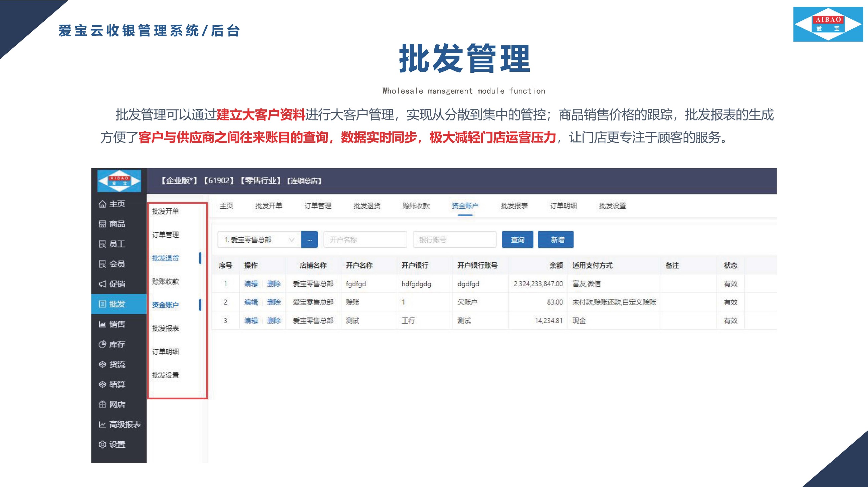Open 批发设置 in the submenu panel
Screen dimensions: 868x487
pyautogui.click(x=166, y=375)
